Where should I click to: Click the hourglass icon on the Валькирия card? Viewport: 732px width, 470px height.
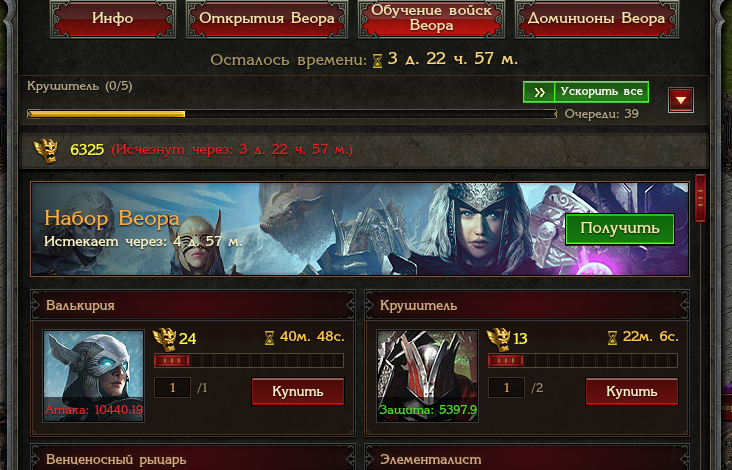pos(269,338)
